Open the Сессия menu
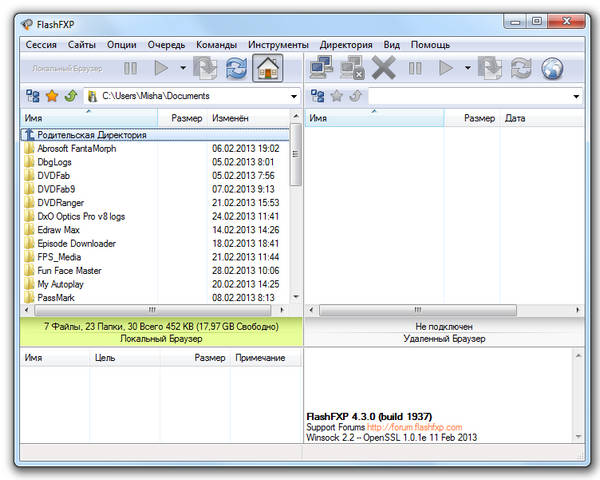The image size is (600, 480). [41, 45]
